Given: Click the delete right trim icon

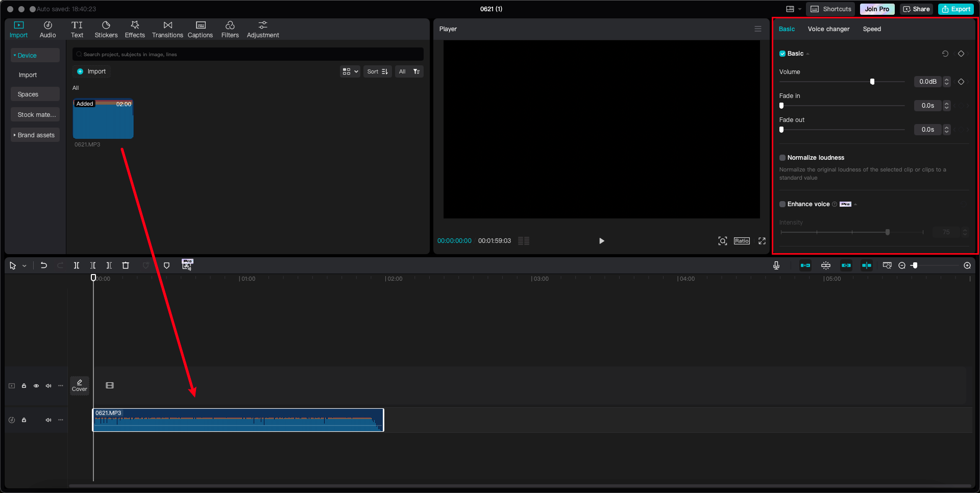Looking at the screenshot, I should [x=109, y=265].
